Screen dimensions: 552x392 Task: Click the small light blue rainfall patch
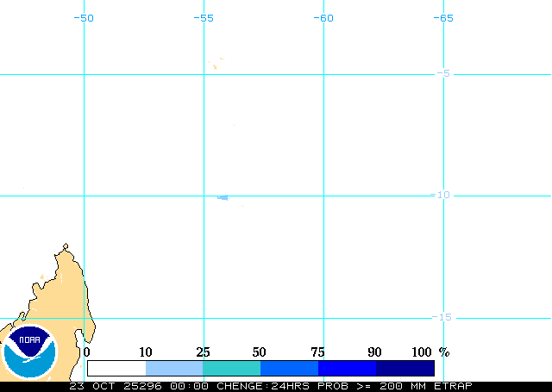tap(223, 197)
